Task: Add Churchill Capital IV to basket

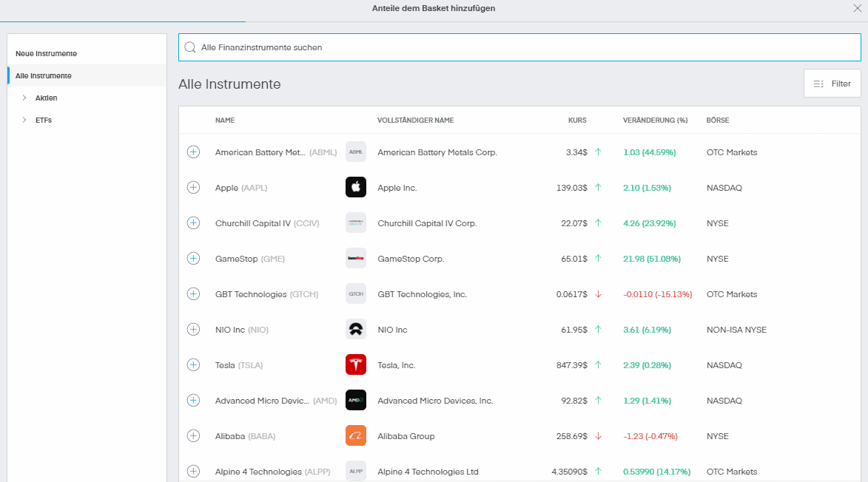Action: [x=193, y=223]
